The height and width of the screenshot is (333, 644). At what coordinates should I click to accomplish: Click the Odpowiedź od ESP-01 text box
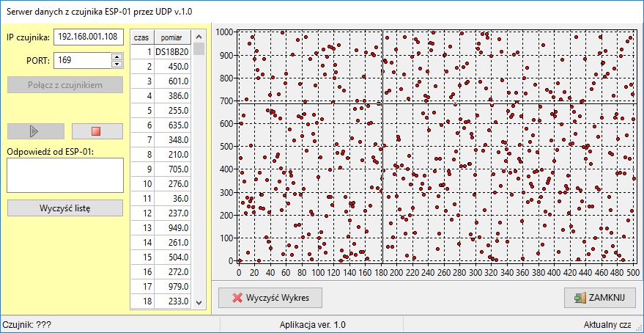click(x=65, y=175)
